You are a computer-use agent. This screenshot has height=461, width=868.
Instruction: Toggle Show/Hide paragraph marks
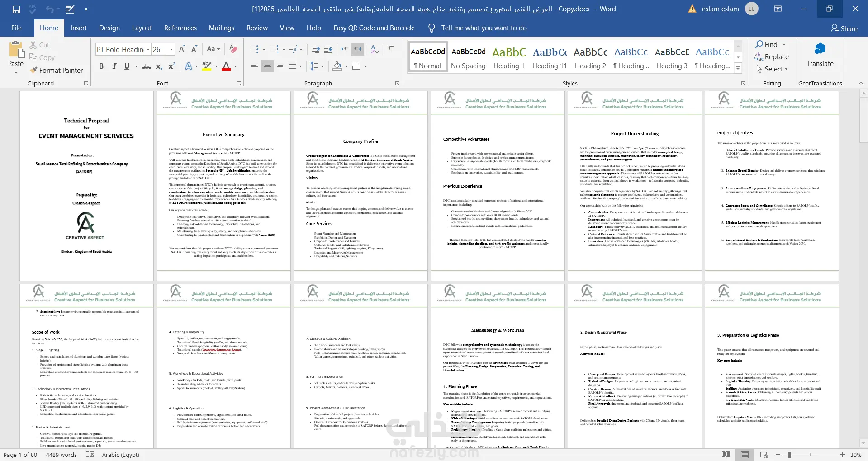click(x=391, y=49)
